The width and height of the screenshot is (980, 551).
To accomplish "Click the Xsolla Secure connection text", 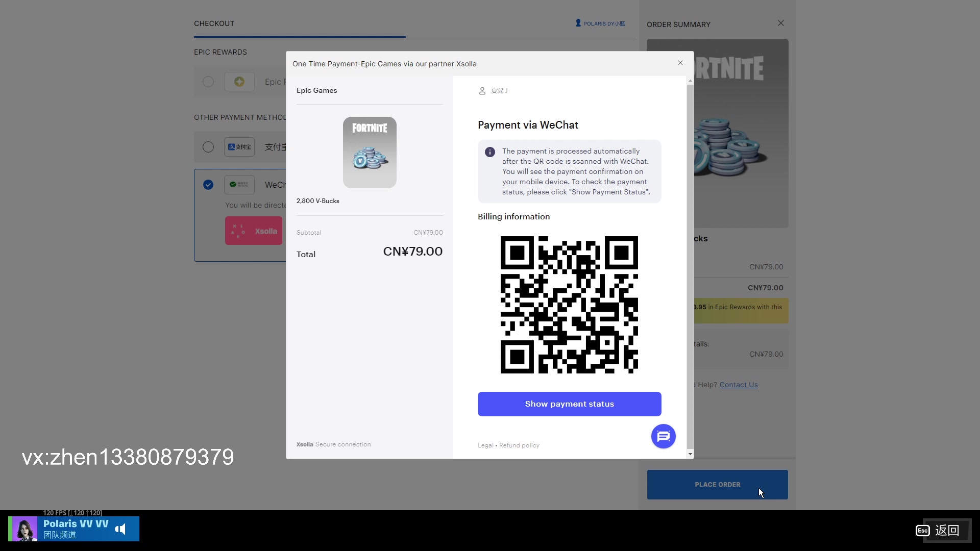I will [x=333, y=444].
